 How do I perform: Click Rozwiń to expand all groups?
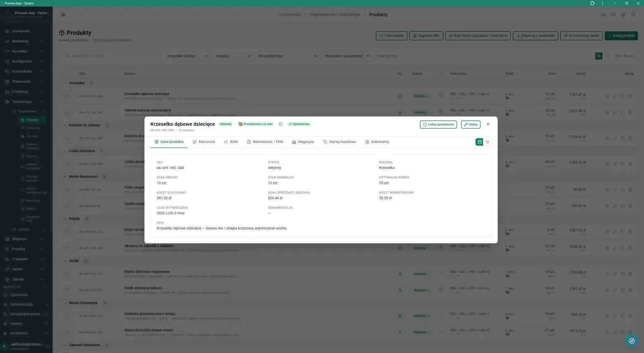[x=629, y=56]
